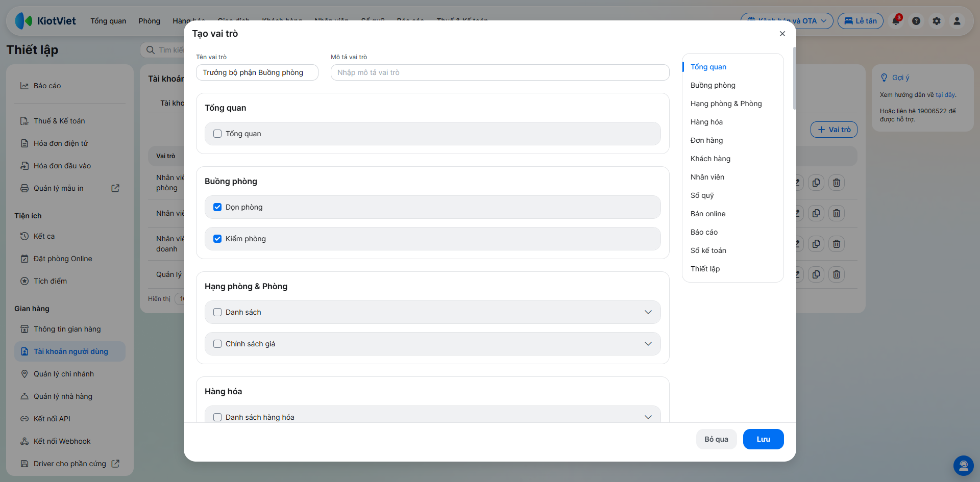Screen dimensions: 980x482
Task: Open help question mark icon
Action: coord(916,21)
